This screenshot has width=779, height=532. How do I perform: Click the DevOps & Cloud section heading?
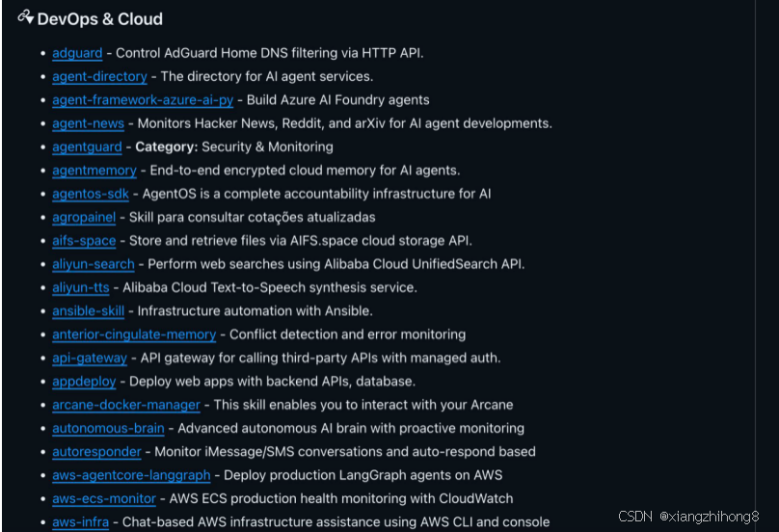coord(99,19)
